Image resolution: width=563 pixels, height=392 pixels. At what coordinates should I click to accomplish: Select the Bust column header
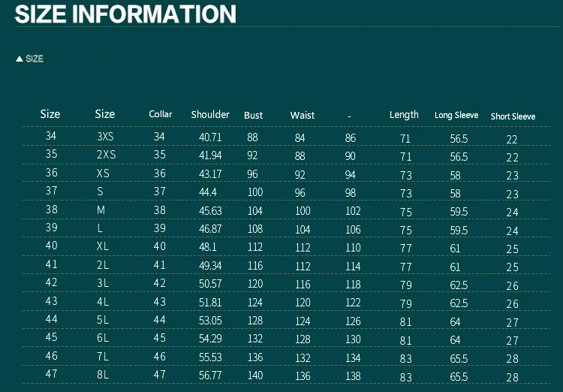pyautogui.click(x=254, y=116)
